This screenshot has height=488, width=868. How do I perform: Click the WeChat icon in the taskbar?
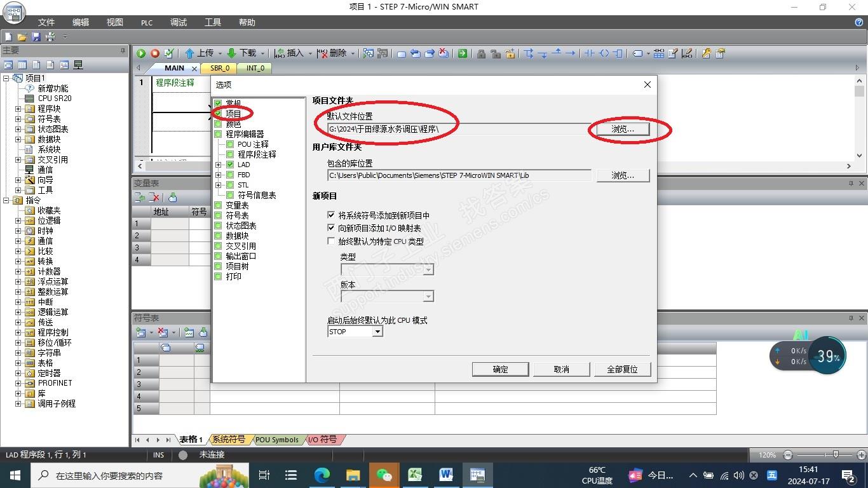(384, 475)
